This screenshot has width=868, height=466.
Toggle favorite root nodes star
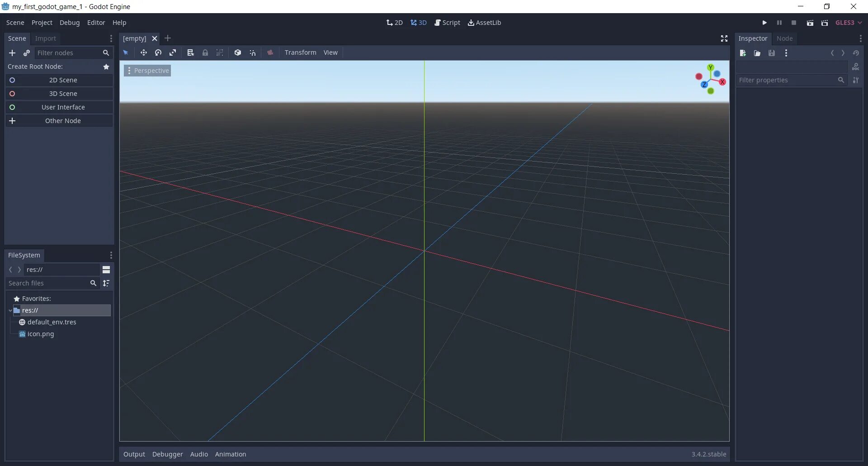106,67
